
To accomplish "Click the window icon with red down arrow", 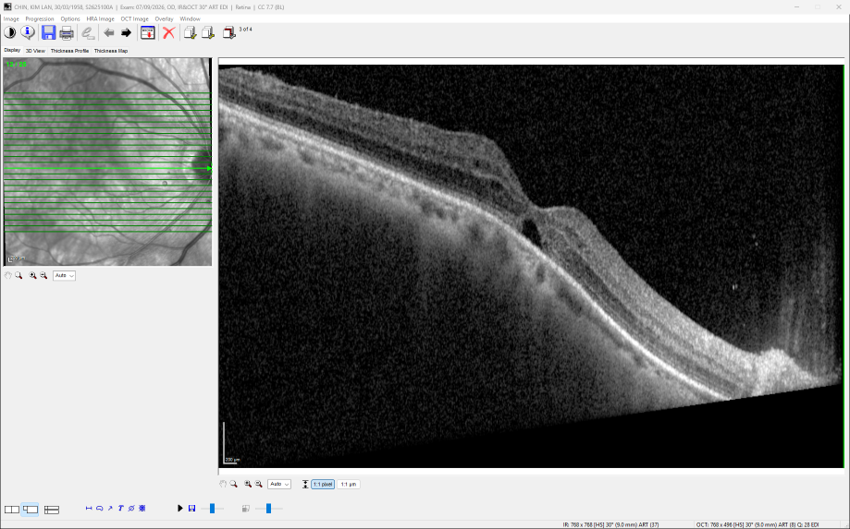I will click(147, 33).
